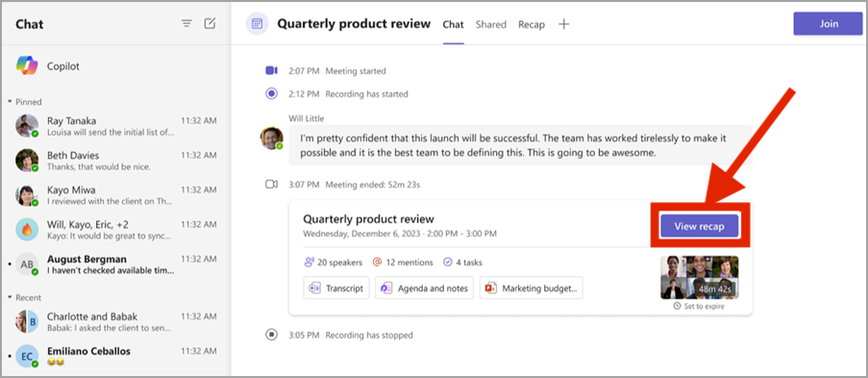
Task: Click August Bergman's AB avatar
Action: tap(27, 265)
